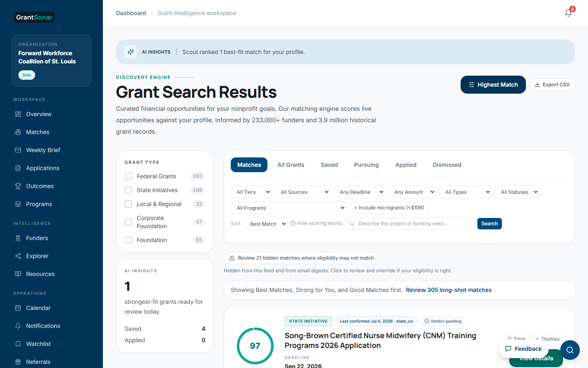Change the Best Match sort dropdown
The height and width of the screenshot is (368, 588).
(x=266, y=224)
